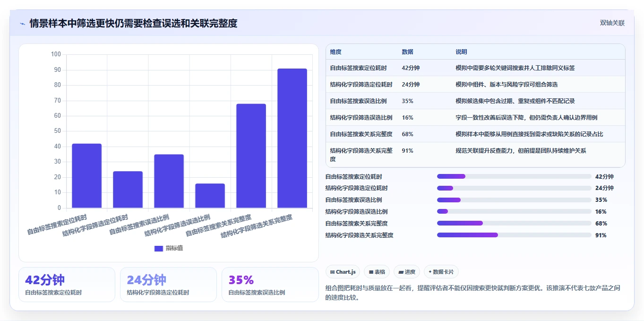This screenshot has height=321, width=644.
Task: Select table row 自由标签搜索关系完整度
Action: click(x=475, y=134)
